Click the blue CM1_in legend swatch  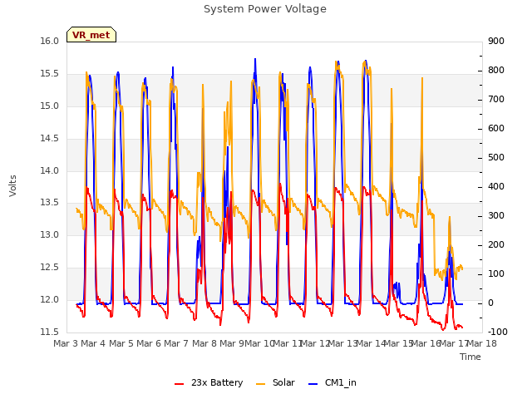tap(313, 384)
